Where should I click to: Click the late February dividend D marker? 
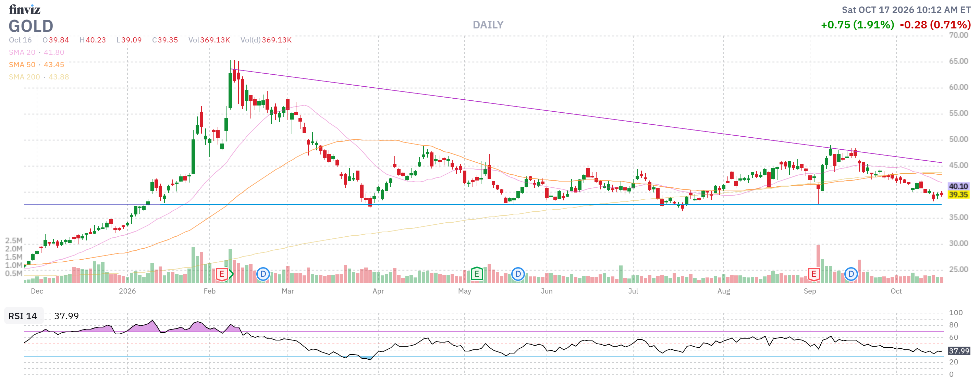point(263,274)
